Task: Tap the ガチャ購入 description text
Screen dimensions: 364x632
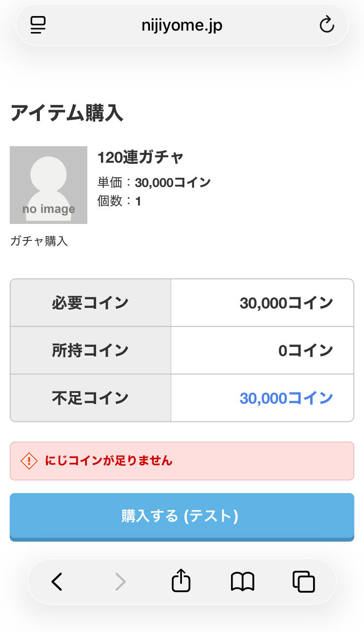Action: point(39,241)
